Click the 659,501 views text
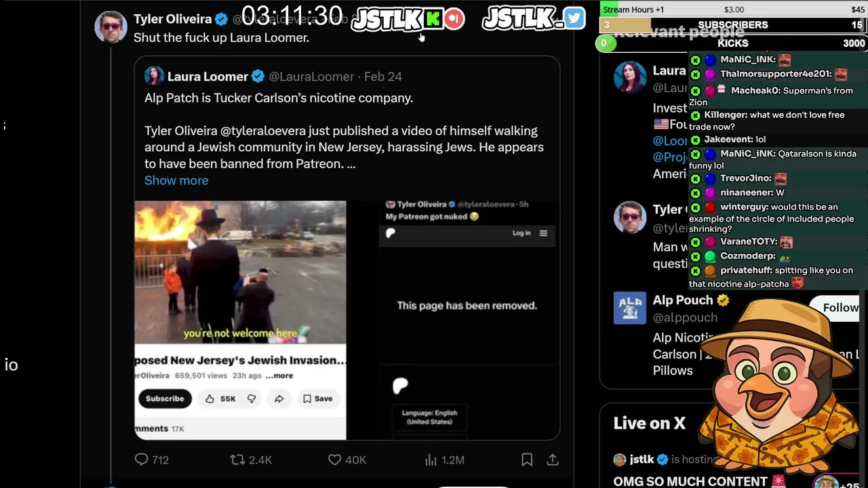The image size is (868, 488). coord(201,375)
